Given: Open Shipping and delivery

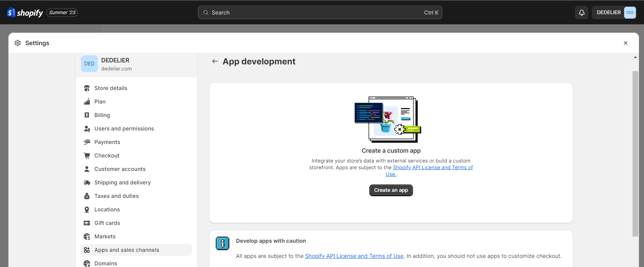Looking at the screenshot, I should coord(137,182).
